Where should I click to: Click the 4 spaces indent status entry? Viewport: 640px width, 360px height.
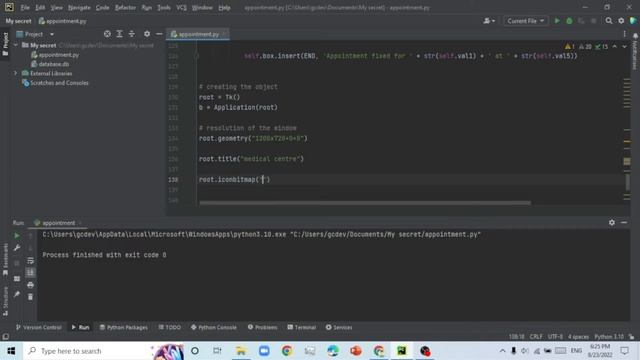point(578,337)
